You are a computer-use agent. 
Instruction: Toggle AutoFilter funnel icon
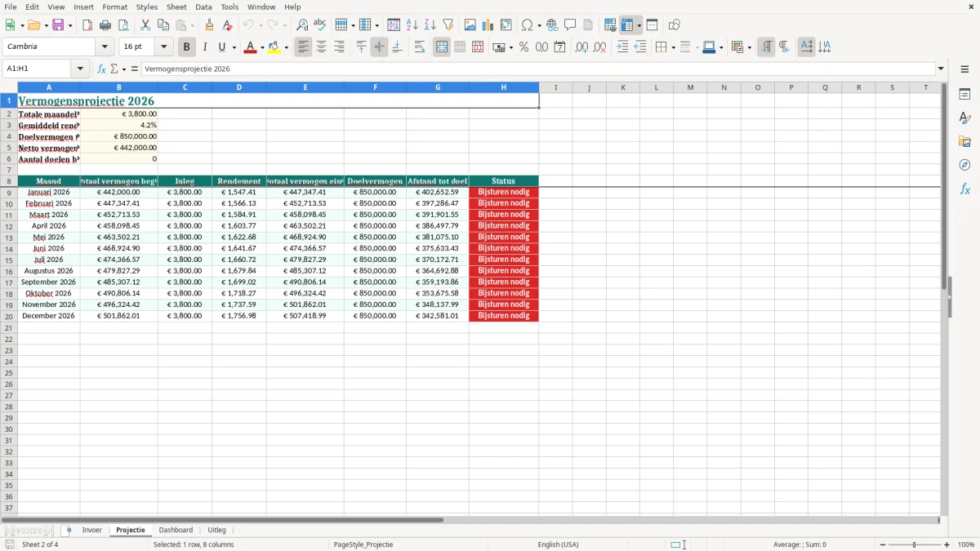coord(448,25)
